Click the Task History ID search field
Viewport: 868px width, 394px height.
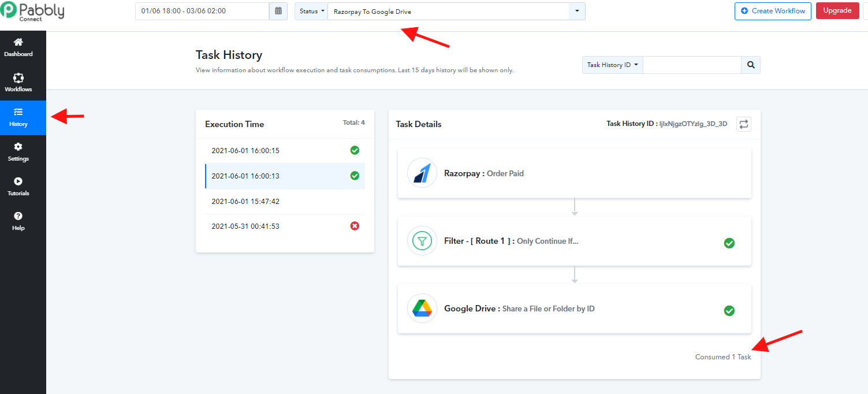692,65
